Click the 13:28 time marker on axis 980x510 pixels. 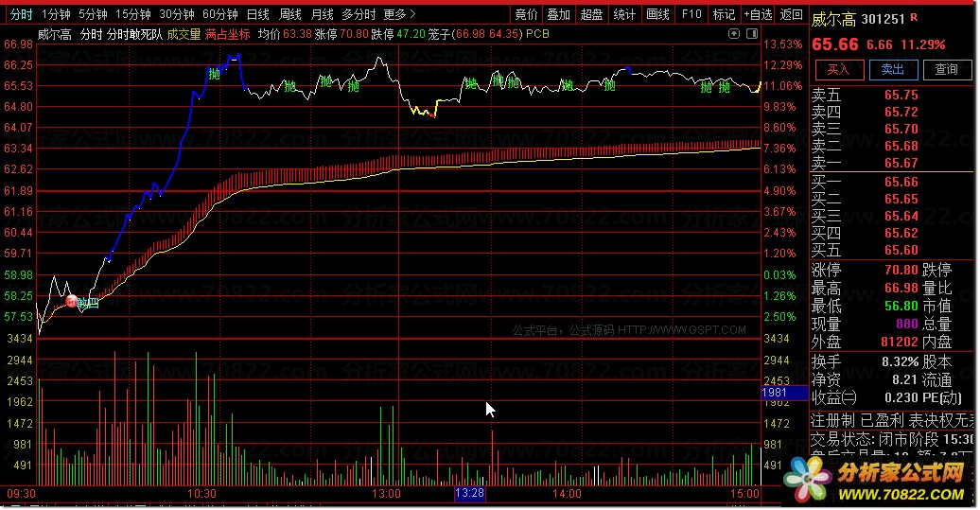[x=469, y=493]
